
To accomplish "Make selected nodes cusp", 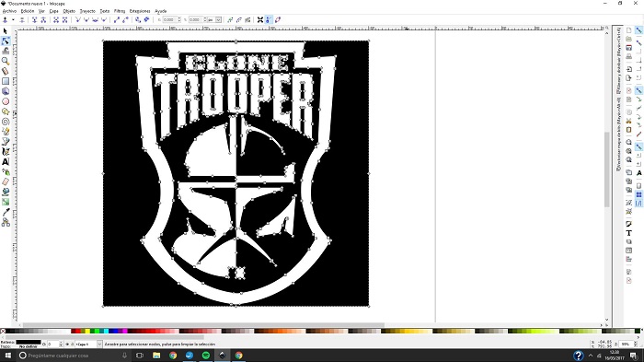I will pyautogui.click(x=78, y=19).
